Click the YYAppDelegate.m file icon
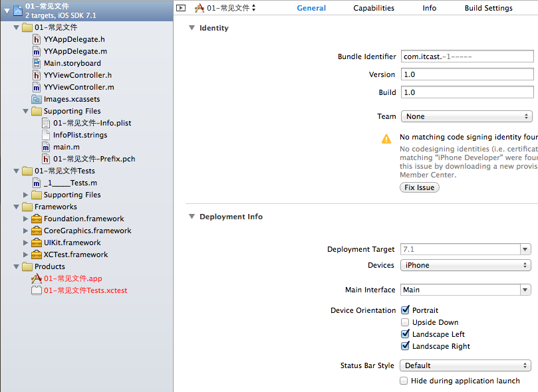Image resolution: width=538 pixels, height=392 pixels. coord(37,51)
